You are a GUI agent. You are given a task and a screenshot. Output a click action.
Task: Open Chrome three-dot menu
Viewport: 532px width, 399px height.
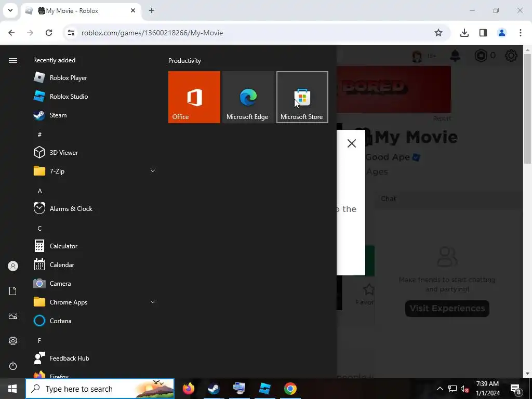[521, 33]
